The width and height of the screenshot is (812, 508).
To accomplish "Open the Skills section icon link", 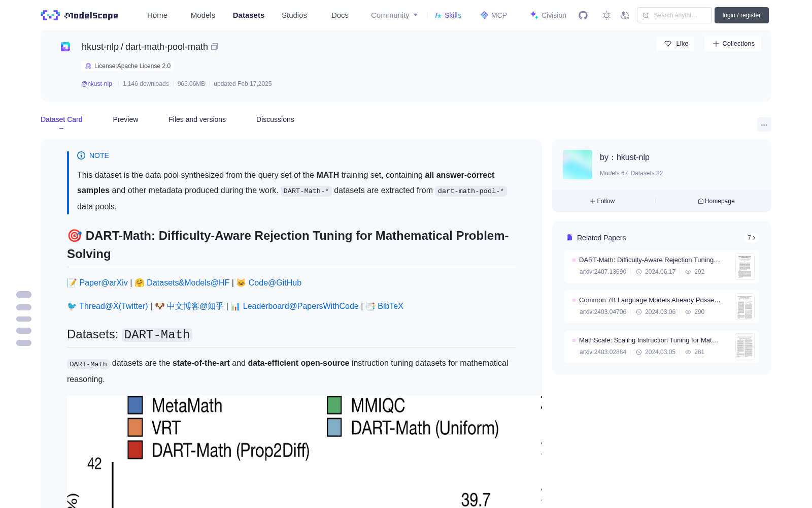I will tap(448, 15).
